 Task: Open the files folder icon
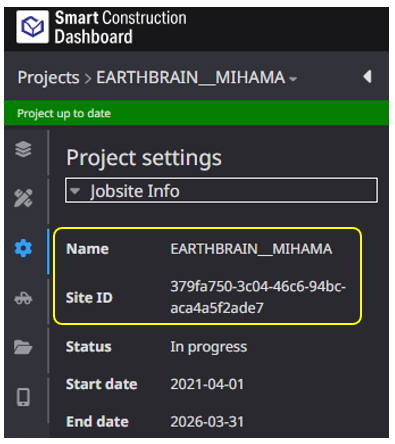pos(23,347)
